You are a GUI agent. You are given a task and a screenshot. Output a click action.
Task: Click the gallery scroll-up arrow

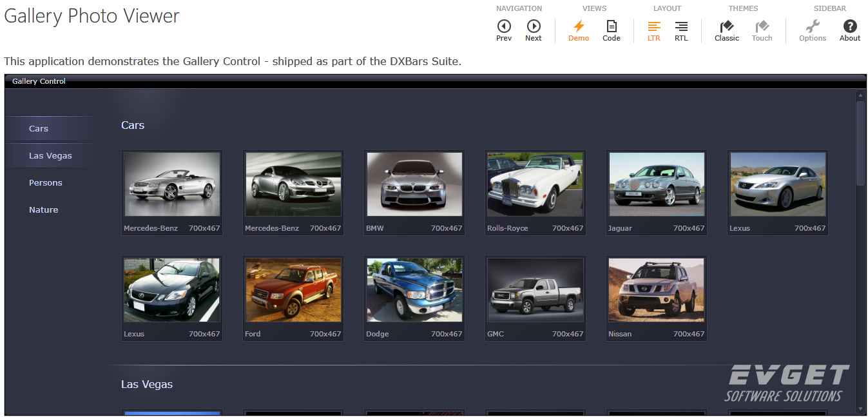click(x=860, y=95)
